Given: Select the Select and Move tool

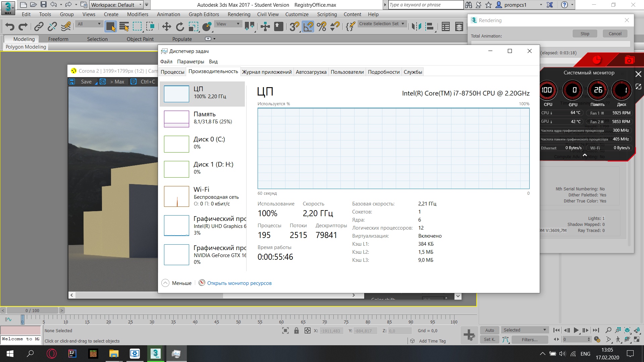Looking at the screenshot, I should click(x=166, y=26).
